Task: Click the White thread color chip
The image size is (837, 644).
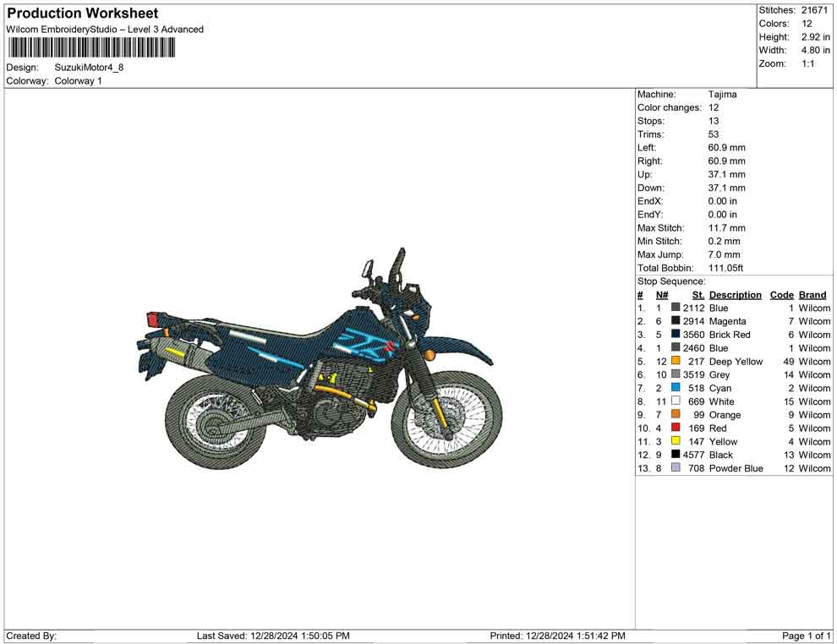Action: pyautogui.click(x=676, y=401)
